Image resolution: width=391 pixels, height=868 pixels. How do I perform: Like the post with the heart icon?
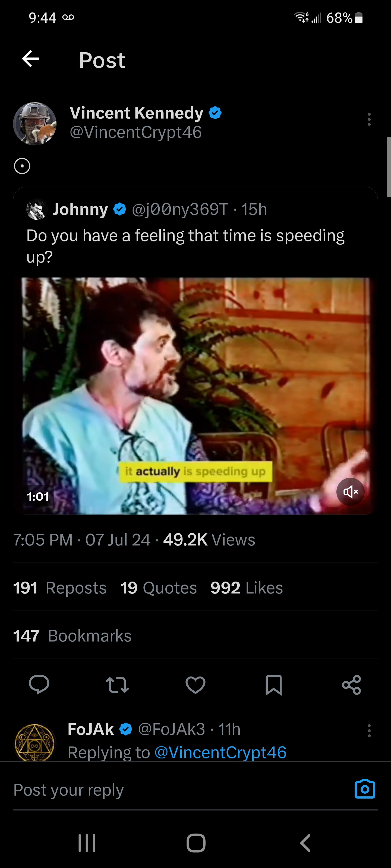[x=195, y=685]
